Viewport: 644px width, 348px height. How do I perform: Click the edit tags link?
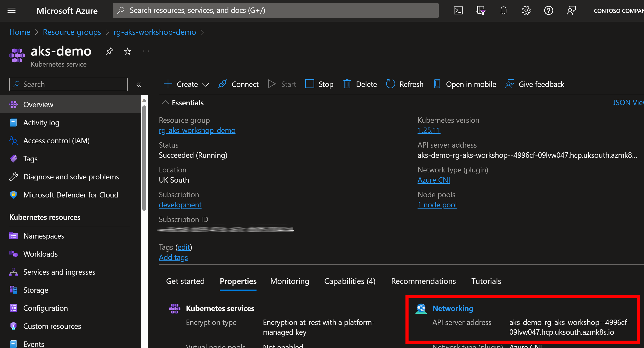(x=184, y=247)
